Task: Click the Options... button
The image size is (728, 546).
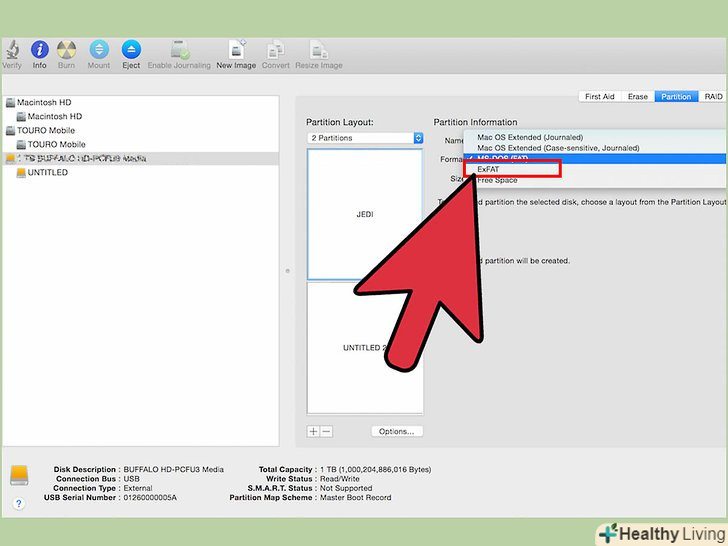Action: 397,431
